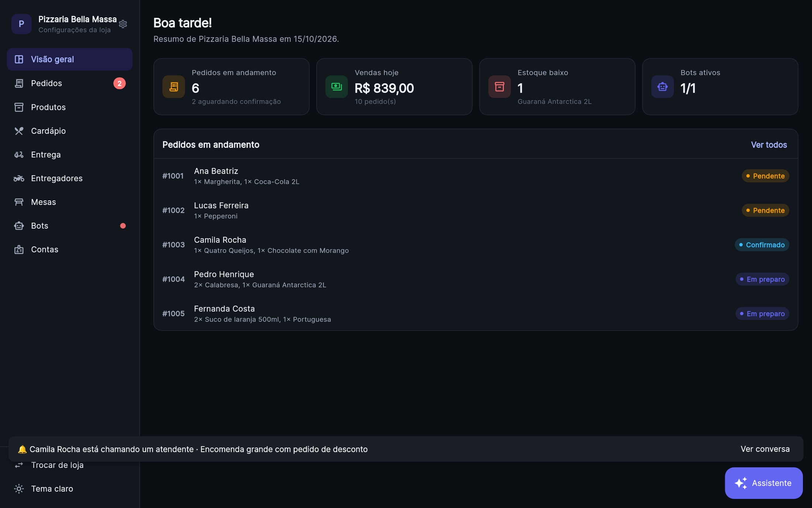Open order #1003 Camila Rocha row
Image resolution: width=812 pixels, height=508 pixels.
[x=475, y=245]
